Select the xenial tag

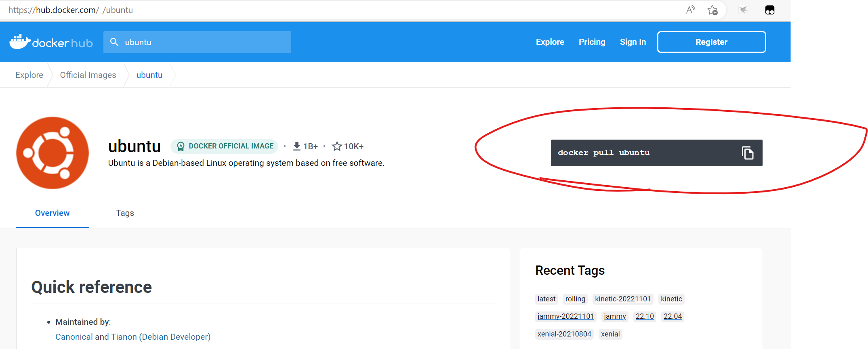610,334
